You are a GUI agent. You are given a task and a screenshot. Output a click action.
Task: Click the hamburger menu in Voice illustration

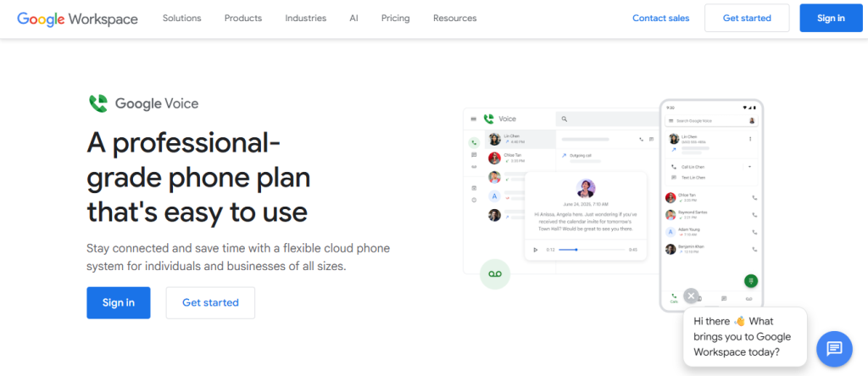pyautogui.click(x=473, y=119)
